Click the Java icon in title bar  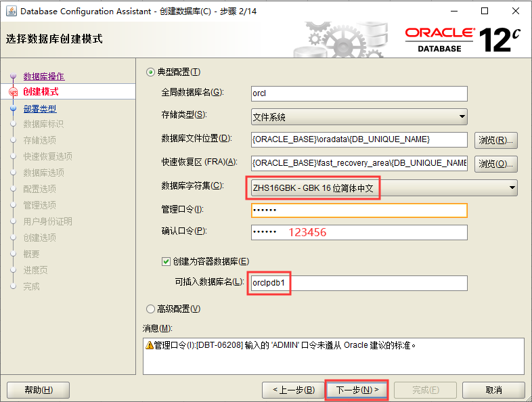pyautogui.click(x=9, y=11)
